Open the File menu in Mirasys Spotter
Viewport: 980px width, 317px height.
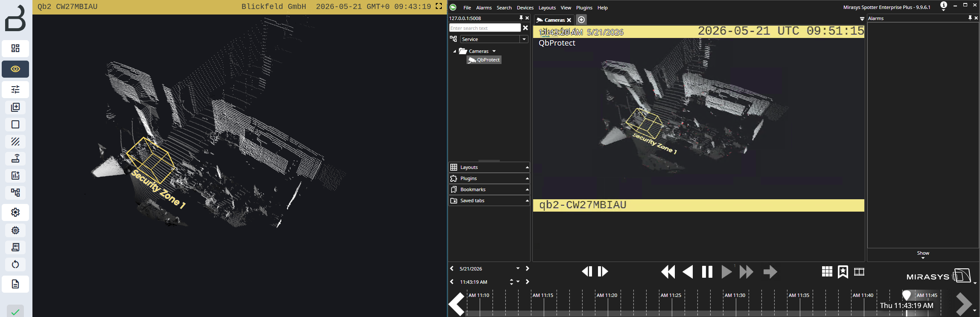pos(467,8)
